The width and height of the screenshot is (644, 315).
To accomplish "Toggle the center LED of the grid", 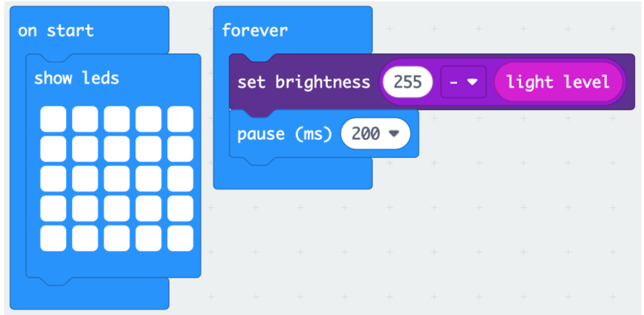I will click(117, 178).
